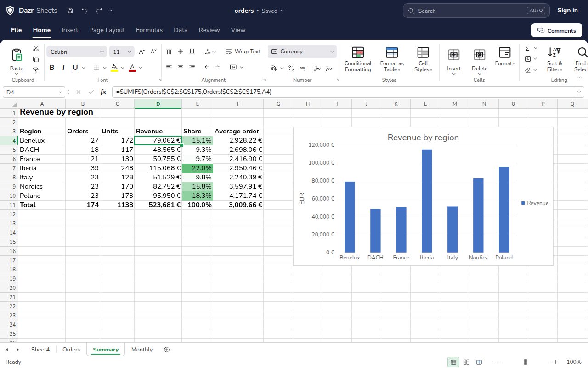Open the Format as Table dropdown
Viewport: 588px width, 368px height.
click(x=392, y=59)
